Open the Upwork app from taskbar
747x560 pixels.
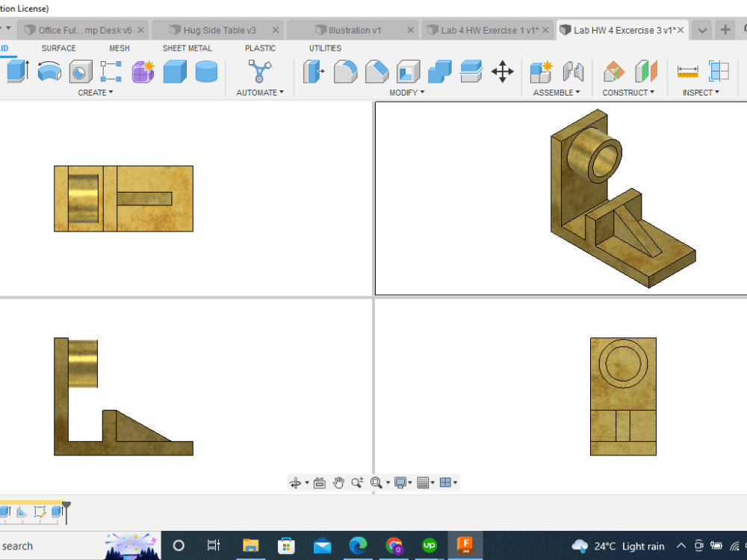[430, 546]
